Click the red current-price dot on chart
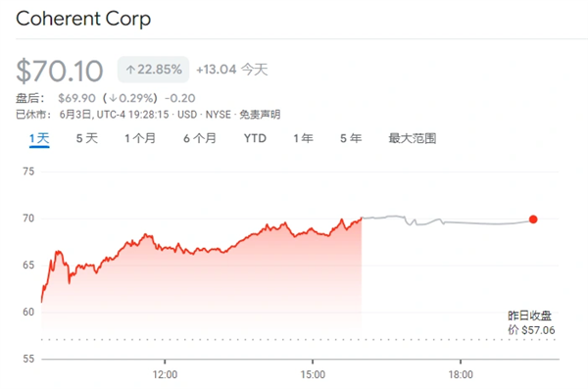The height and width of the screenshot is (389, 588). 533,219
